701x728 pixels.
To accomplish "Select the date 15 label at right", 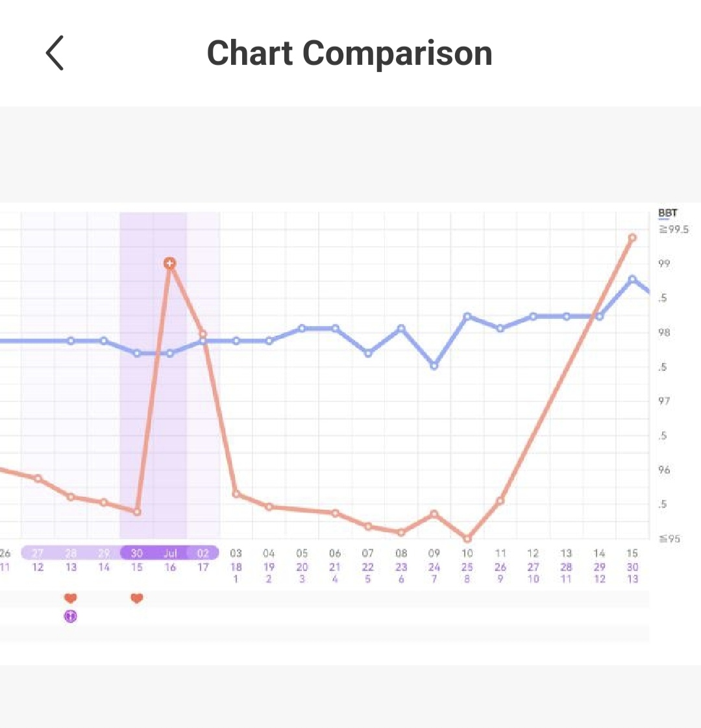I will pos(632,553).
